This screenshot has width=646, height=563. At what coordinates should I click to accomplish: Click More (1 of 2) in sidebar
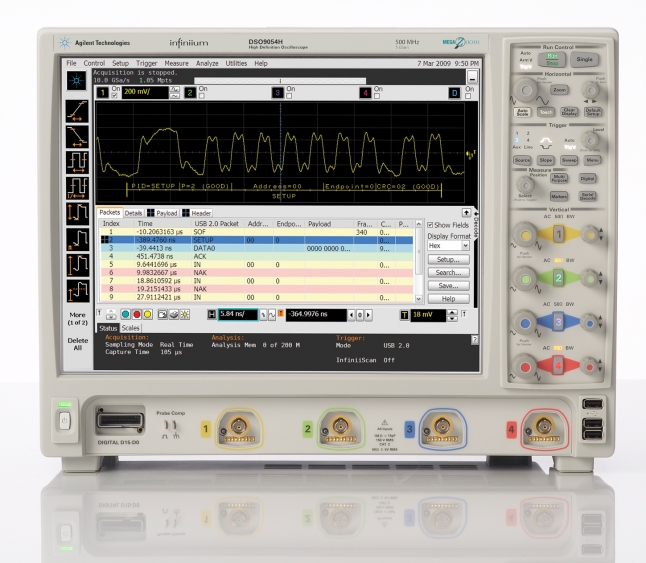point(77,319)
